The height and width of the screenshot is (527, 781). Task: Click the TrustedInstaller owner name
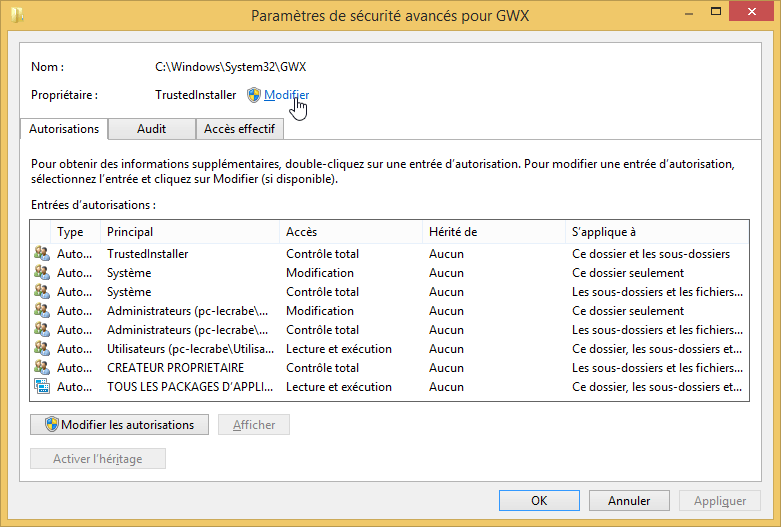click(x=195, y=95)
